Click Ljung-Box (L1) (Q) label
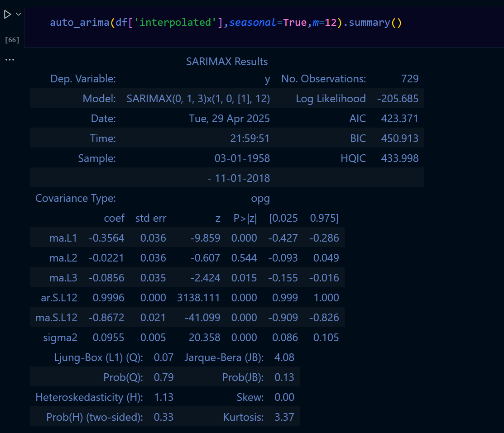The width and height of the screenshot is (504, 433). coord(99,358)
